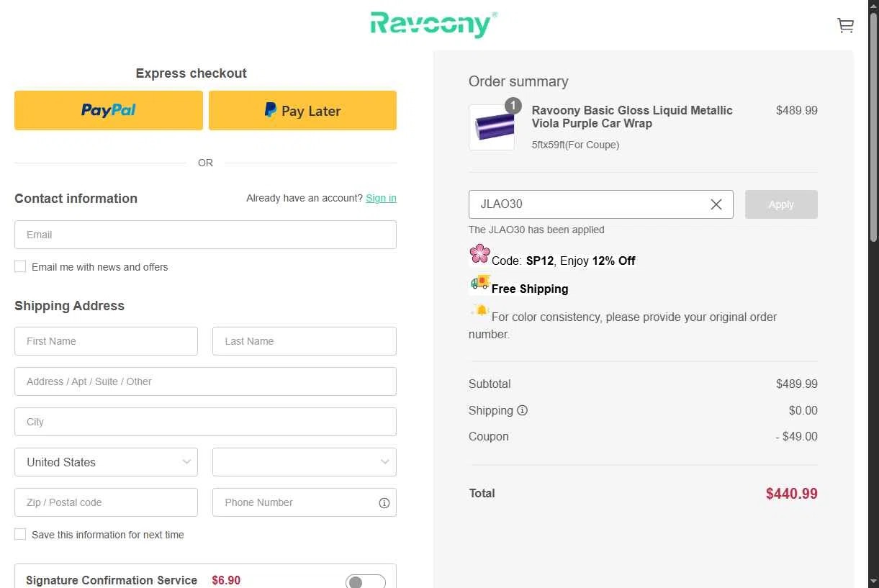Check Email me with news and offers
The height and width of the screenshot is (588, 879).
20,266
